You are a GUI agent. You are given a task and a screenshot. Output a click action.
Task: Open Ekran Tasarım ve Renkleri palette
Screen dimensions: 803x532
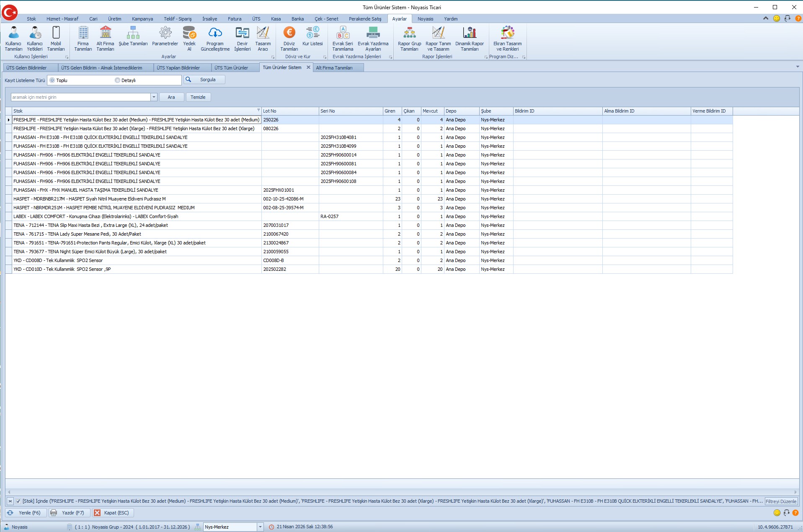[507, 39]
